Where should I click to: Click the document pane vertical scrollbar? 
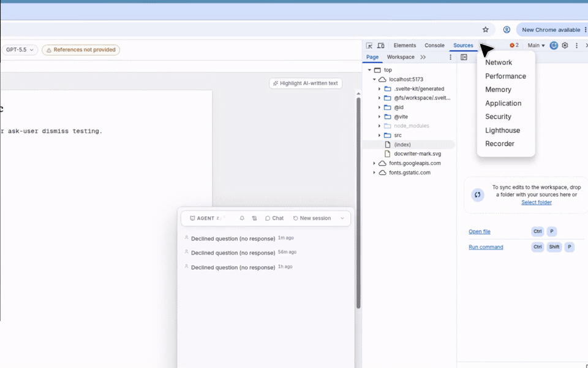click(x=358, y=203)
